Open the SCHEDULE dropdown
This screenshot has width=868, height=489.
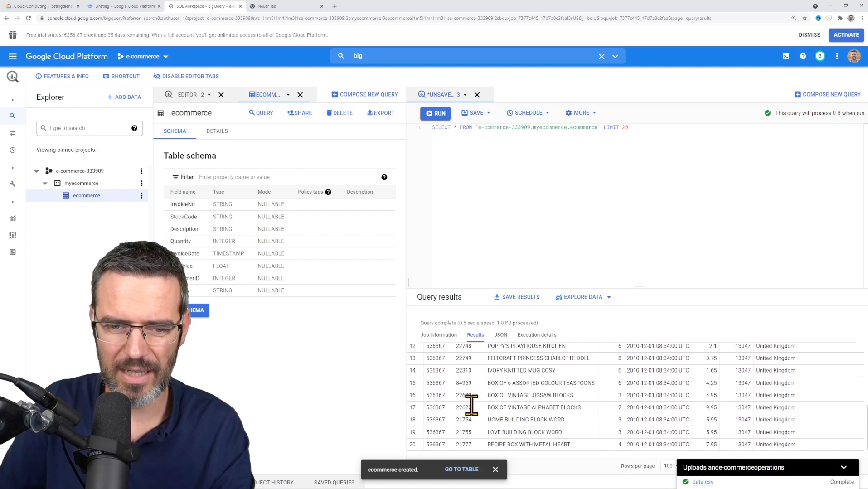528,113
